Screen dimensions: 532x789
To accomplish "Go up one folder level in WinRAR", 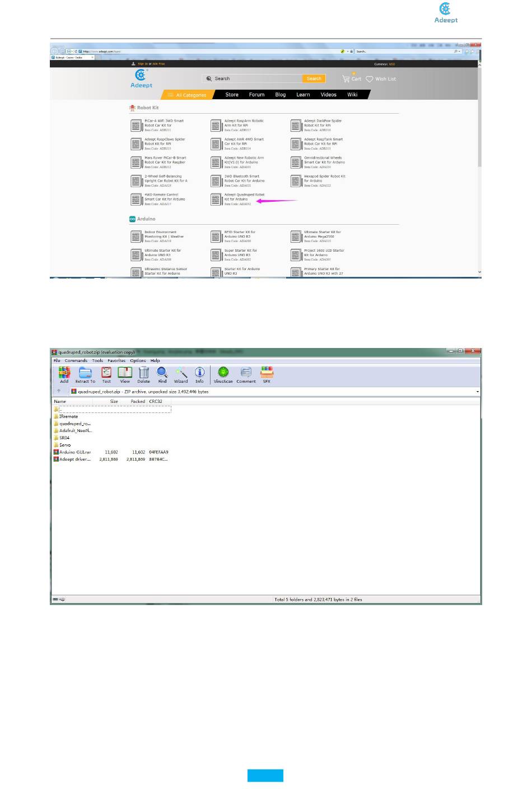I will [59, 391].
